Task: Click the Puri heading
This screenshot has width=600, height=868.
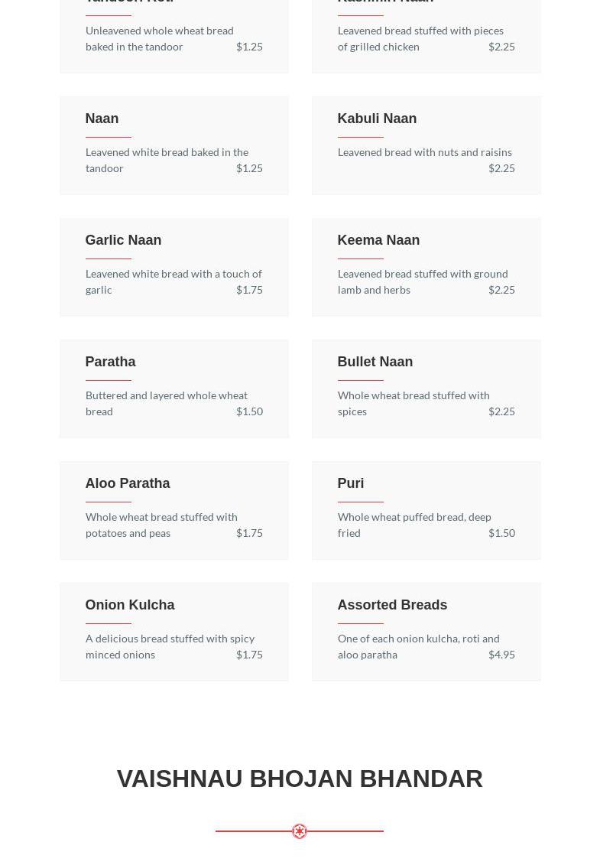Action: tap(351, 483)
